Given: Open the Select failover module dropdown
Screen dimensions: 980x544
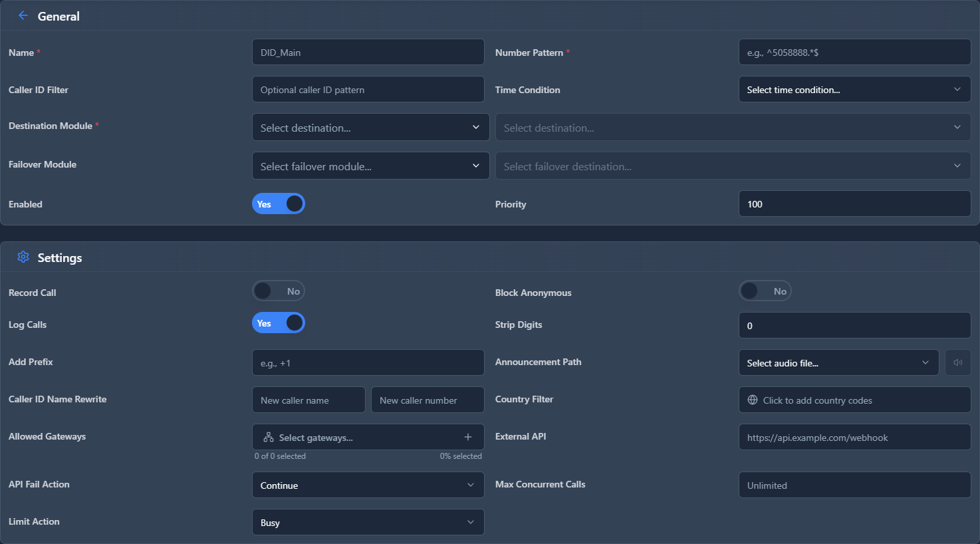Looking at the screenshot, I should (x=370, y=166).
